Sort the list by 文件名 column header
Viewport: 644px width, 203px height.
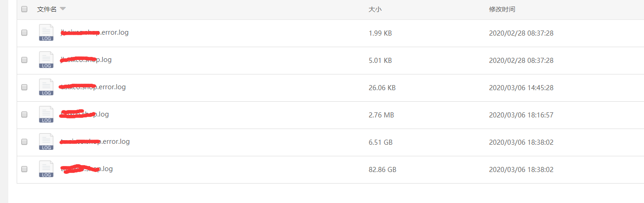[47, 9]
